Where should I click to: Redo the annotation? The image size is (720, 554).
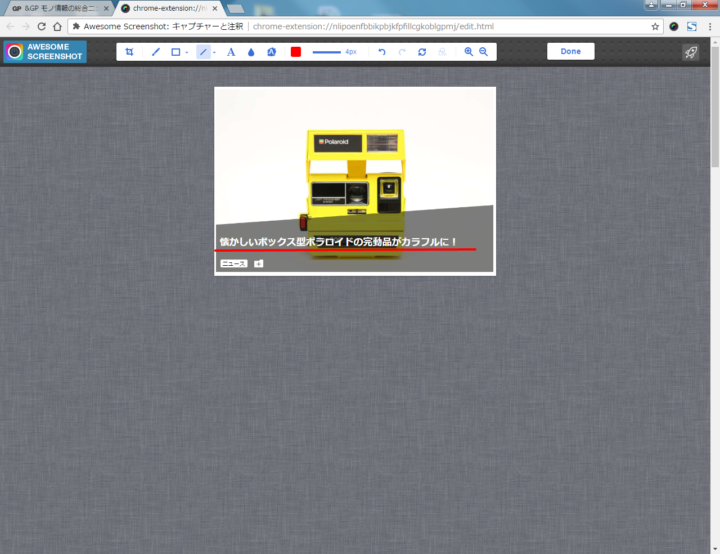click(402, 52)
